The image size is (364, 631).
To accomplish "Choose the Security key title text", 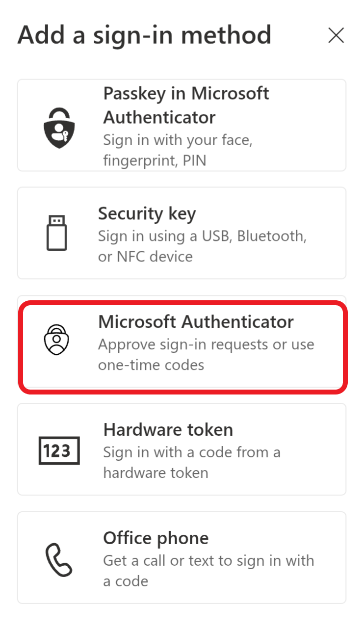I will tap(147, 214).
